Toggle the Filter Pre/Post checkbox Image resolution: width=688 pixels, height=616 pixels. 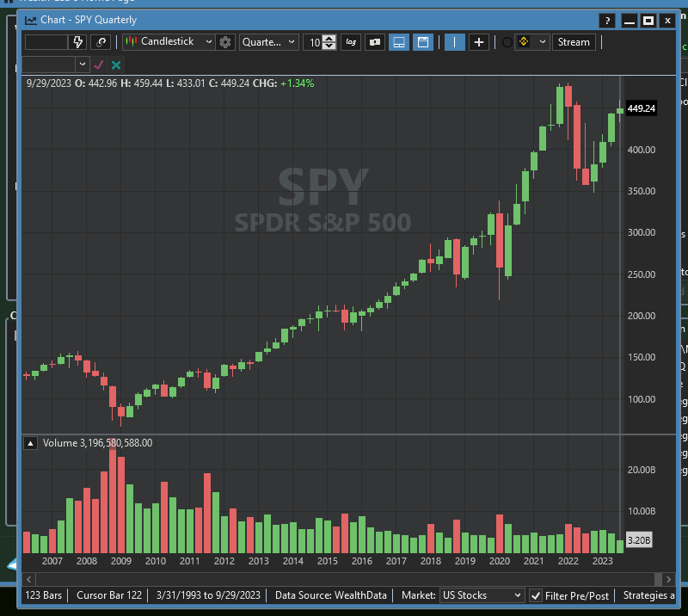pos(536,595)
